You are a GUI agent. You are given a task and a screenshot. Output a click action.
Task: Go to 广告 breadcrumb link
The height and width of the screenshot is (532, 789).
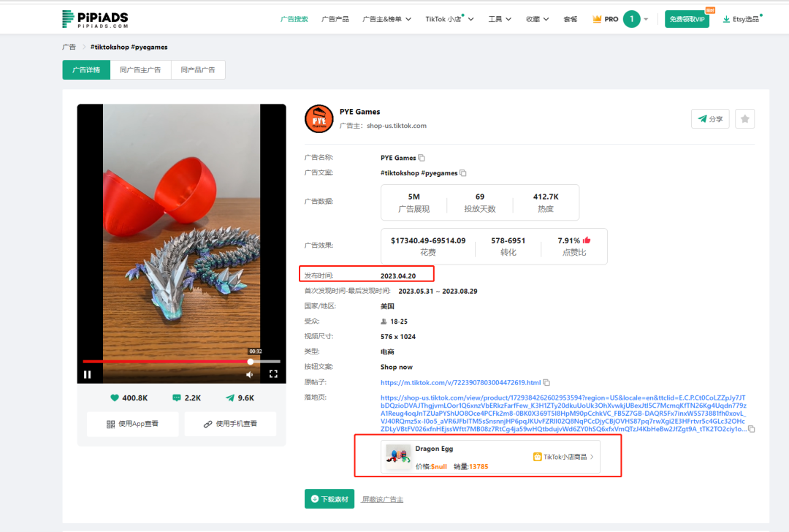point(69,47)
